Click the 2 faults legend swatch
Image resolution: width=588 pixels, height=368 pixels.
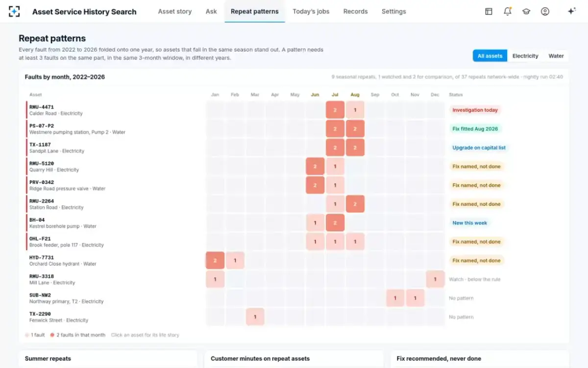pyautogui.click(x=52, y=335)
